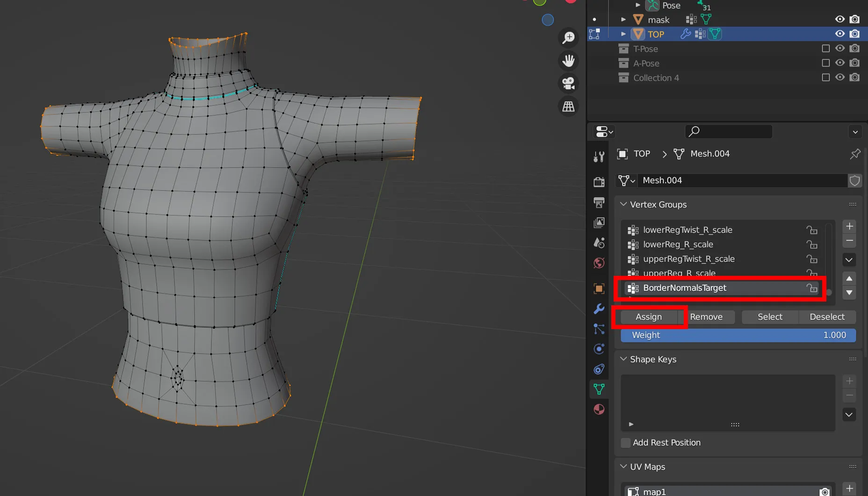Toggle lock on upperRegTwist_R_scale group
The height and width of the screenshot is (496, 868).
click(x=812, y=259)
